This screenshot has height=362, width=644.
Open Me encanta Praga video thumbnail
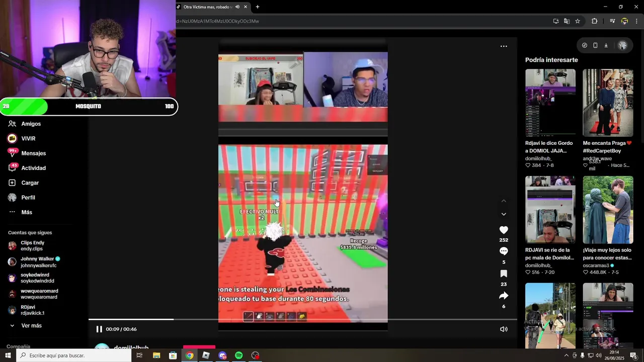pos(608,103)
